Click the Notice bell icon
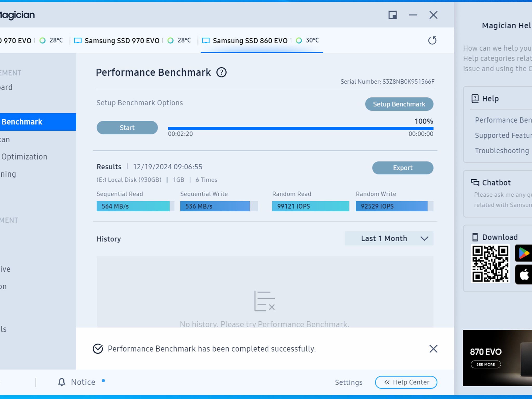 pyautogui.click(x=62, y=382)
